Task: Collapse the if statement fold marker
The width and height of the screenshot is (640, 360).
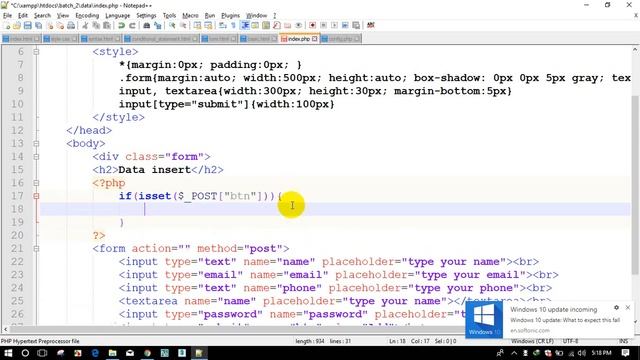Action: pyautogui.click(x=36, y=196)
